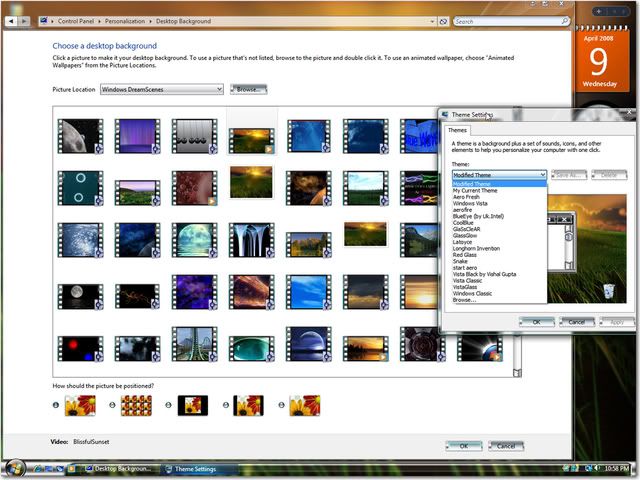Click the taskbar clock showing 10:58 PM
This screenshot has height=480, width=640.
click(x=616, y=469)
